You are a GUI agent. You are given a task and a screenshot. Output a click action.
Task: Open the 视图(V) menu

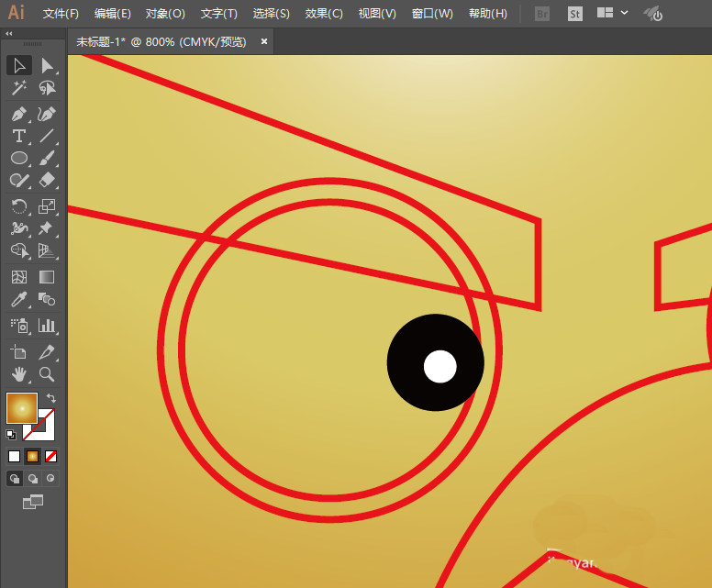(x=377, y=14)
